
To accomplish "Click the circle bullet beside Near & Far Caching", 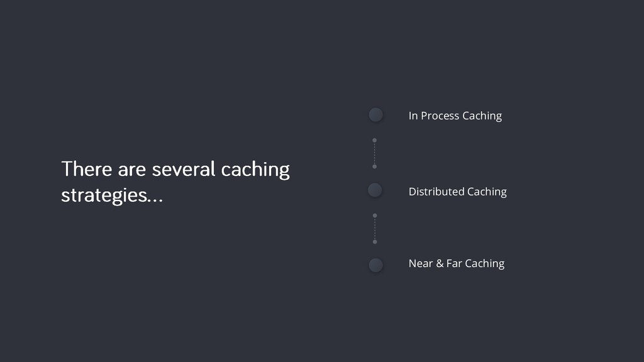I will point(375,265).
